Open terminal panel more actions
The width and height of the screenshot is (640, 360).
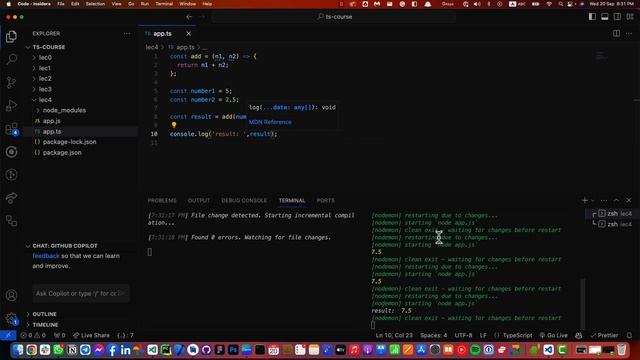click(x=604, y=200)
